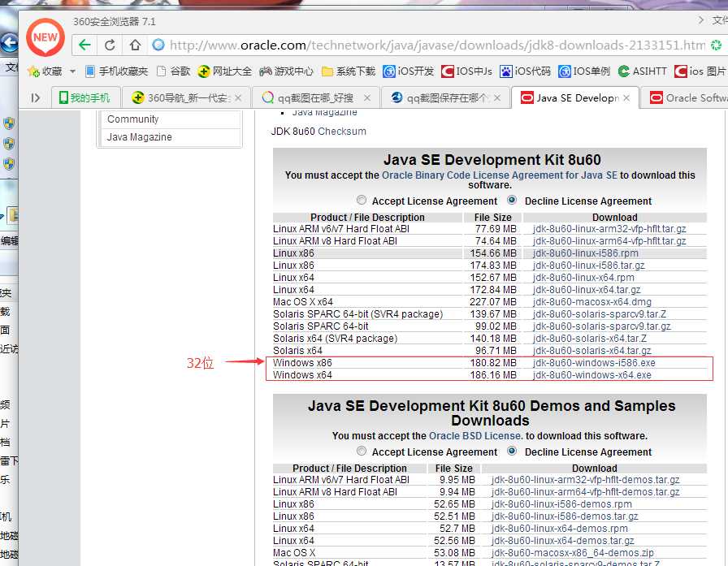Download jdk-8u60-linux-x64.tar.gz
Viewport: 728px width, 566px height.
pyautogui.click(x=587, y=289)
